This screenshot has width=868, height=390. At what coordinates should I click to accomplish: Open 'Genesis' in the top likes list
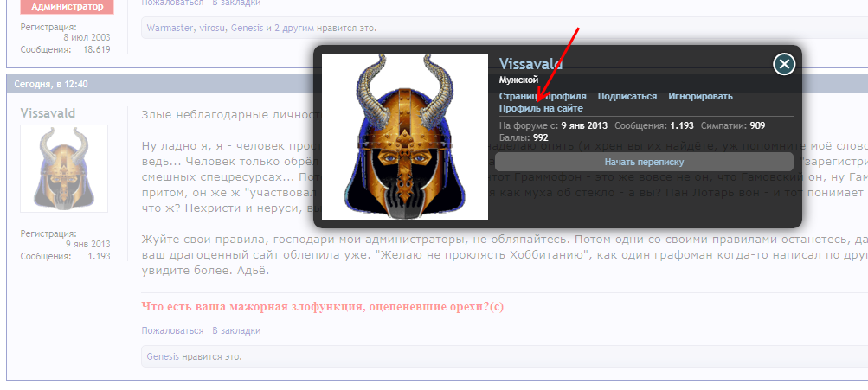coord(247,28)
